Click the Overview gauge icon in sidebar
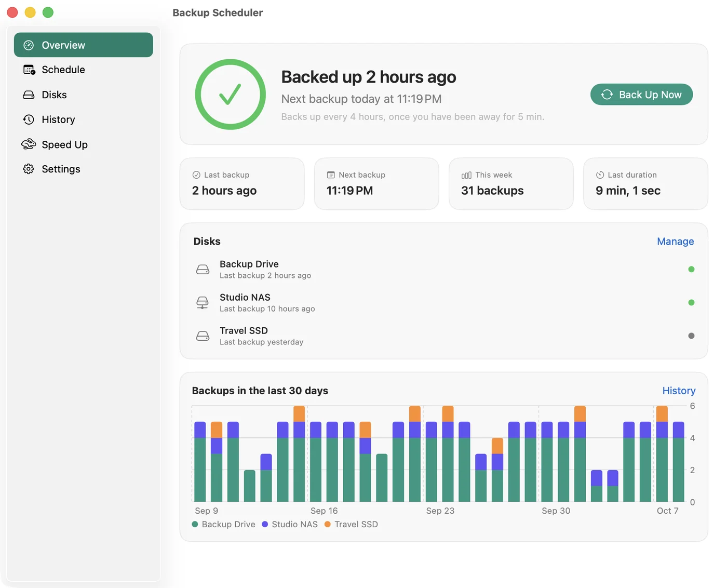This screenshot has width=727, height=588. pos(29,45)
